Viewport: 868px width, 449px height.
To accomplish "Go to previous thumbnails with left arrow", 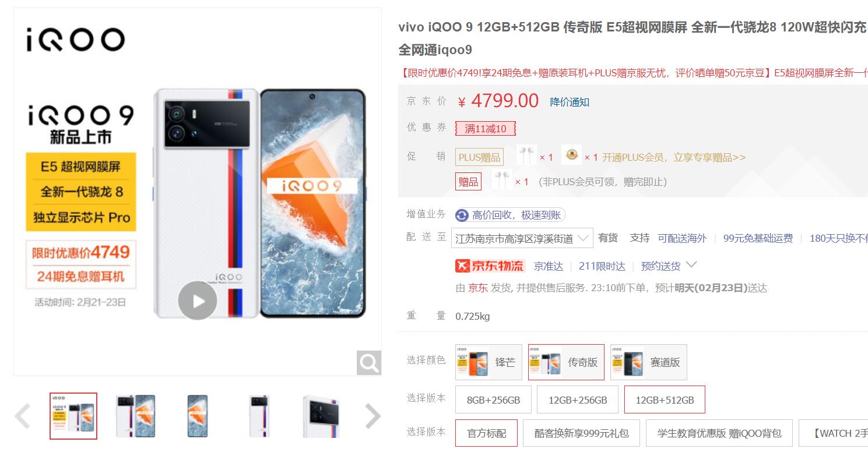I will point(22,416).
